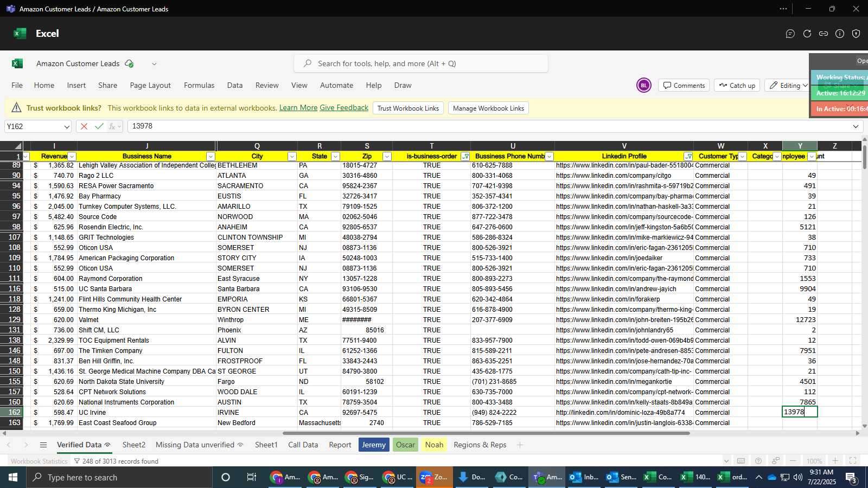868x488 pixels.
Task: Click the search for tools box
Action: point(421,63)
